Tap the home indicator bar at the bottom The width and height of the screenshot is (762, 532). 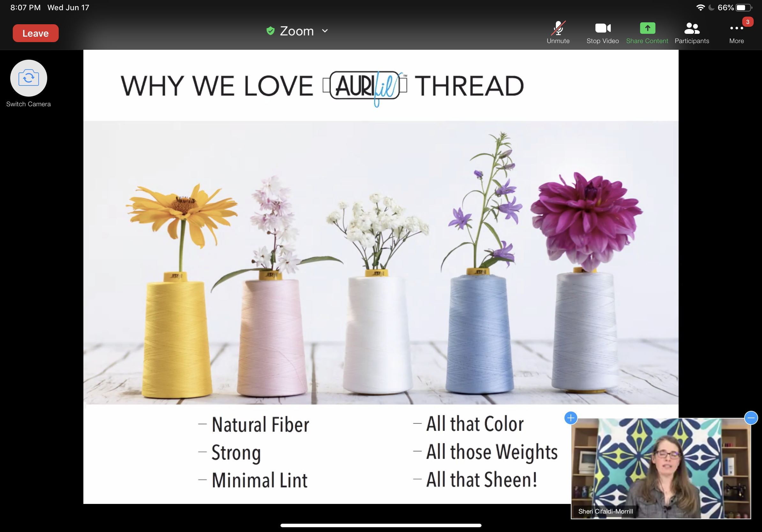381,525
